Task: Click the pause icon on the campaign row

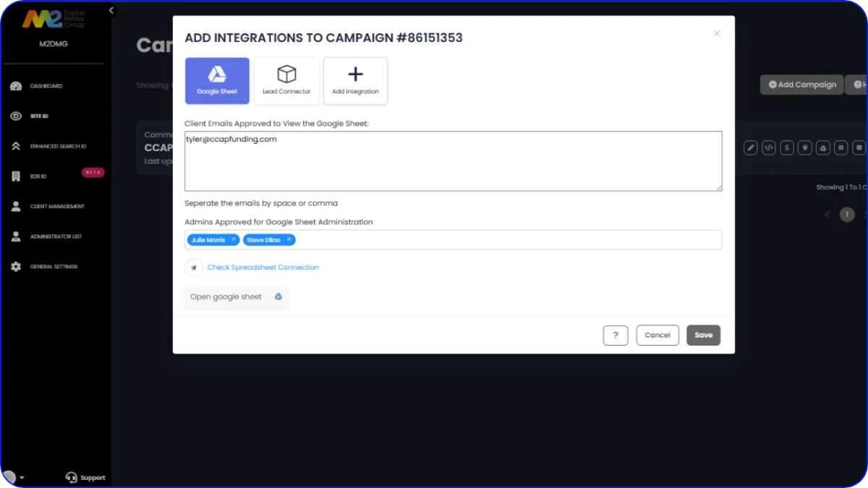Action: click(841, 147)
